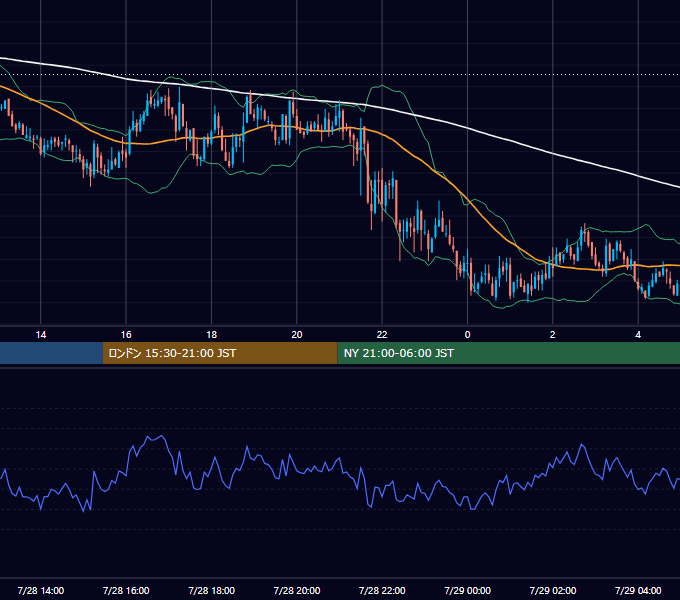Screen dimensions: 680x600
Task: Select the 16 hour axis label
Action: (x=126, y=335)
